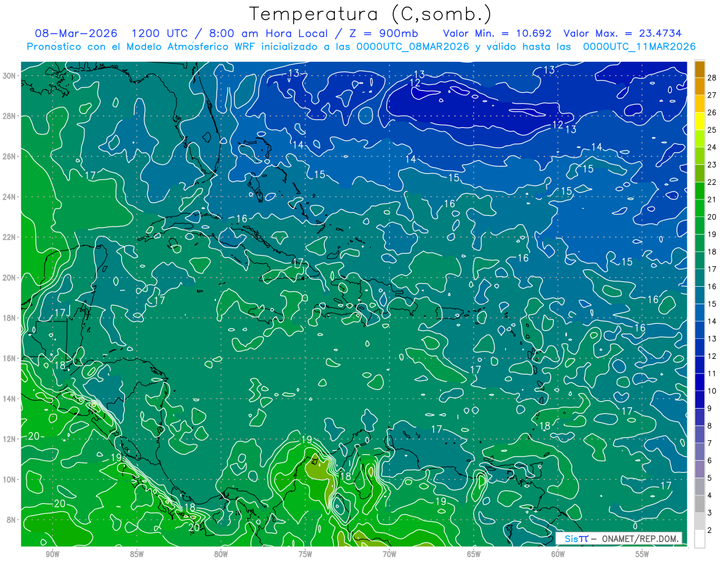The height and width of the screenshot is (562, 728).
Task: Click the '65W' longitude axis label
Action: pos(474,554)
